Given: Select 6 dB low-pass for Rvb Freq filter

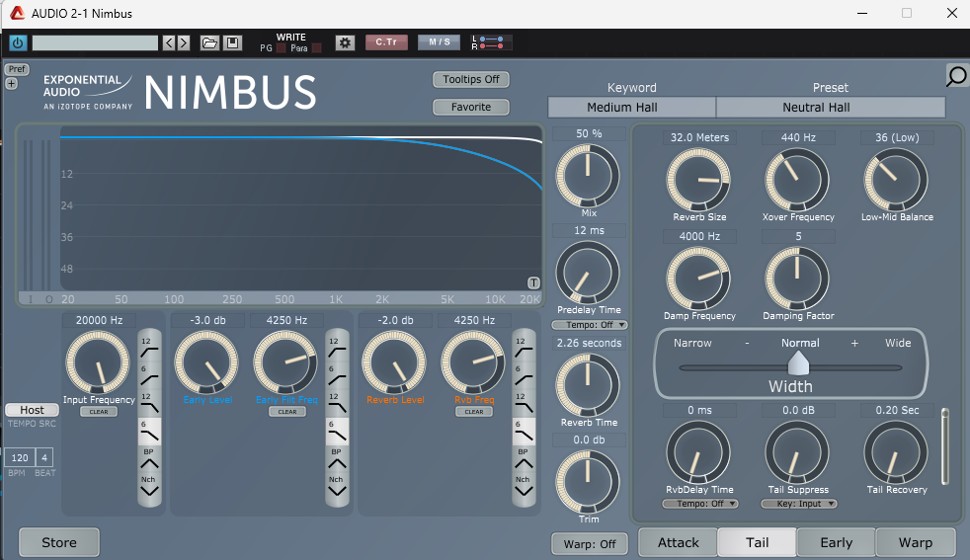Looking at the screenshot, I should pyautogui.click(x=524, y=431).
